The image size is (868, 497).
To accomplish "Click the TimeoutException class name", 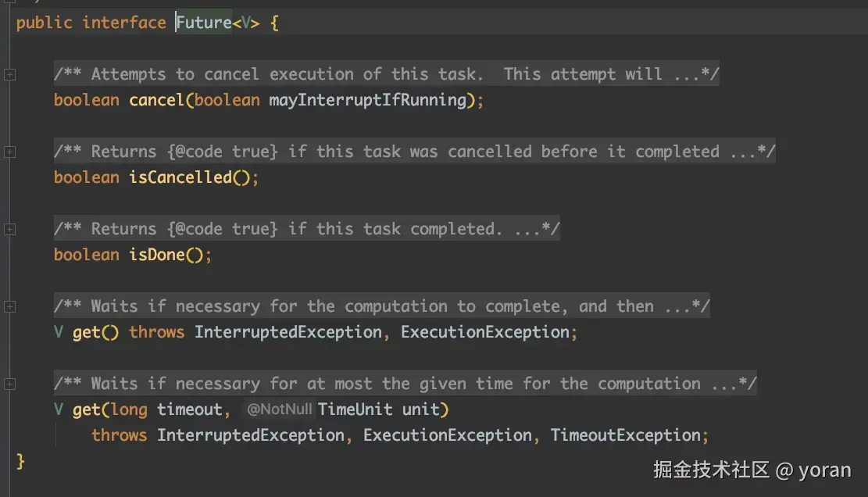I will pyautogui.click(x=626, y=435).
